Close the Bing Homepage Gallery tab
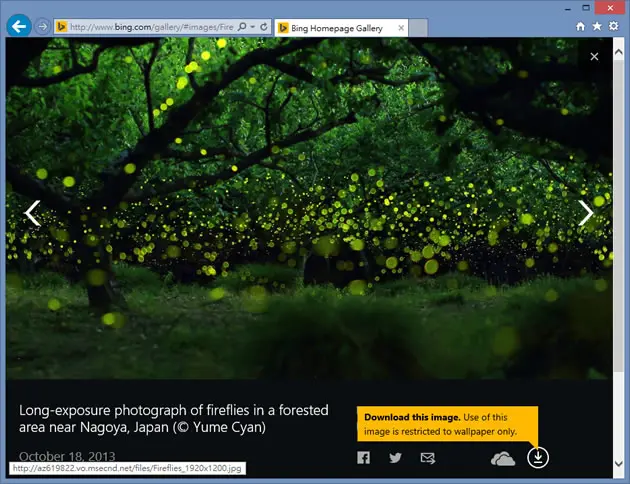This screenshot has width=630, height=484. (x=401, y=28)
